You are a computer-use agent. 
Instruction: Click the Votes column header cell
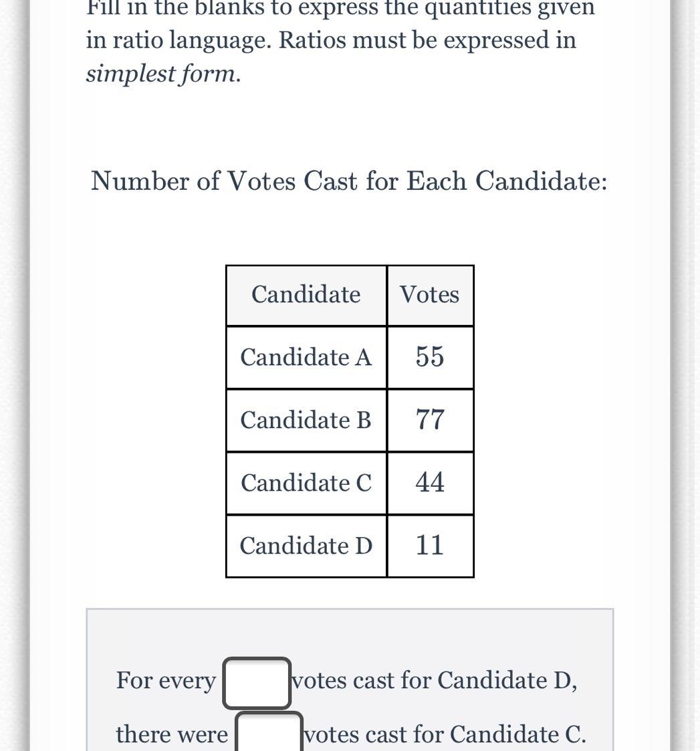click(430, 295)
